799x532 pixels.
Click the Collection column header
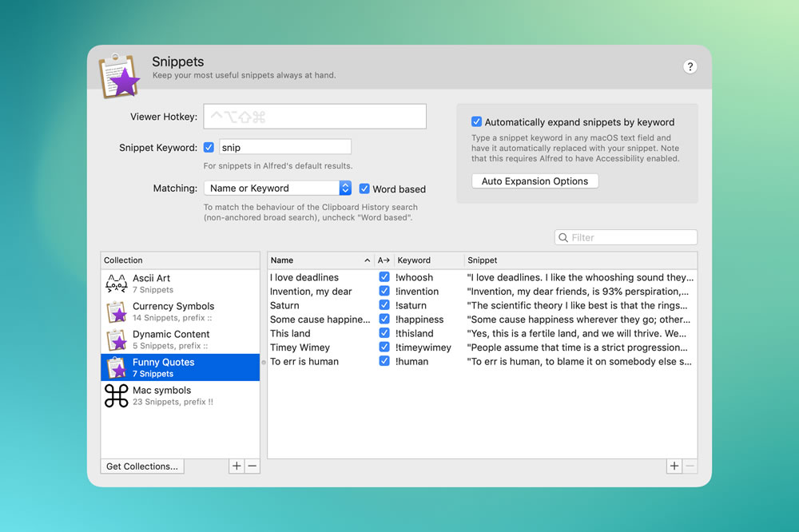181,260
